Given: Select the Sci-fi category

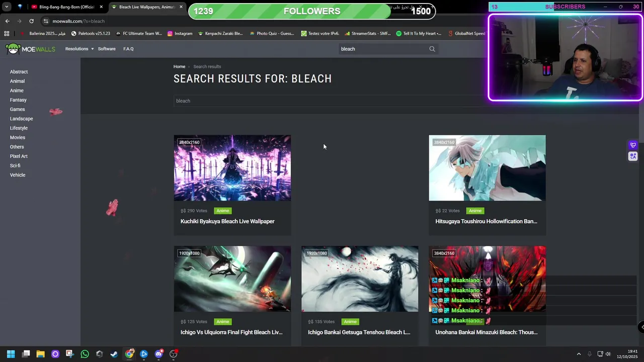Looking at the screenshot, I should pyautogui.click(x=15, y=165).
